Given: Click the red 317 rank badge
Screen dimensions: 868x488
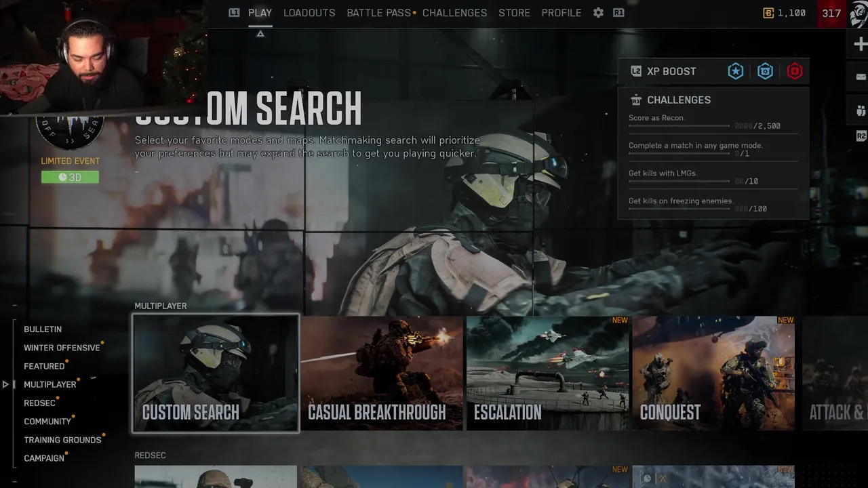Looking at the screenshot, I should tap(831, 13).
